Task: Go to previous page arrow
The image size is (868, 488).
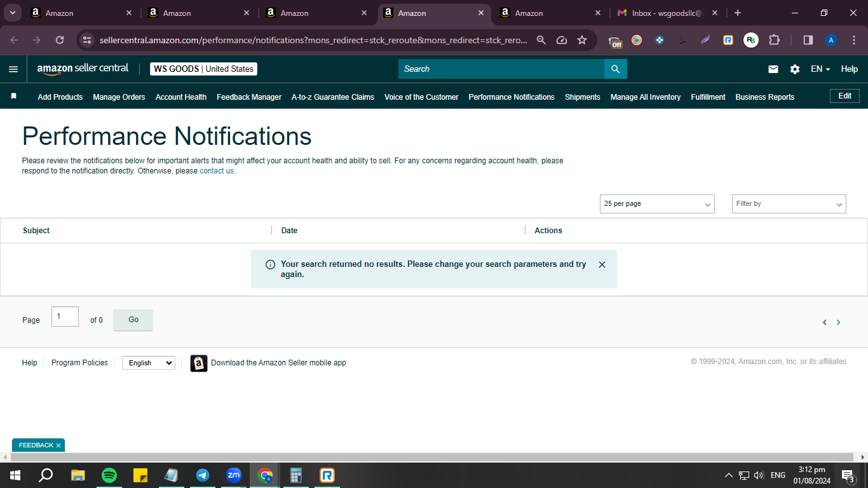Action: click(825, 322)
